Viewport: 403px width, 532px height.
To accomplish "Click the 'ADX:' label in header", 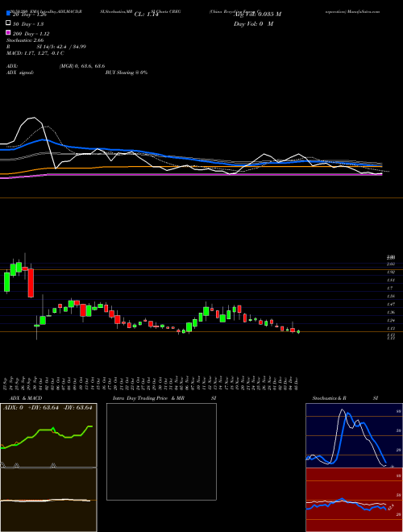I will [12, 66].
